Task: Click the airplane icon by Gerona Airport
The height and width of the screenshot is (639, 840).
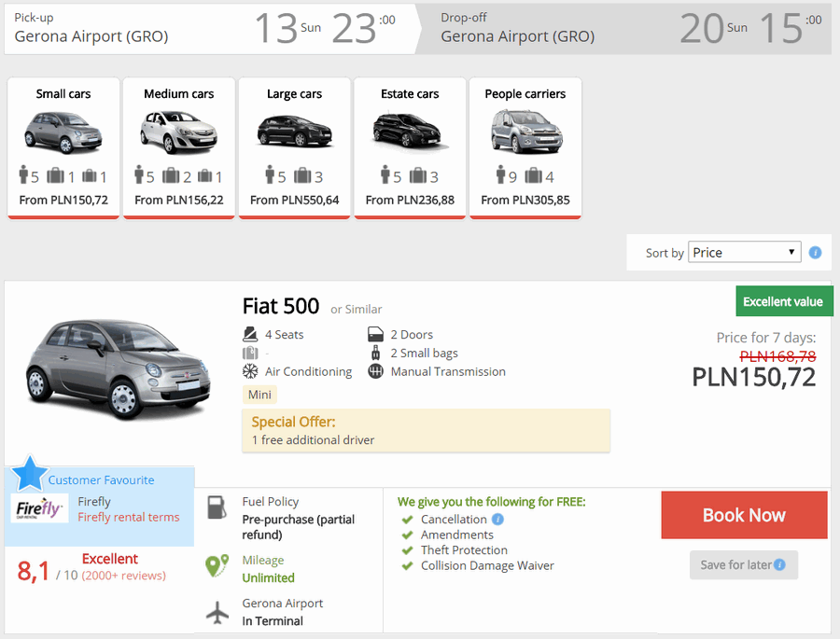Action: pyautogui.click(x=217, y=612)
